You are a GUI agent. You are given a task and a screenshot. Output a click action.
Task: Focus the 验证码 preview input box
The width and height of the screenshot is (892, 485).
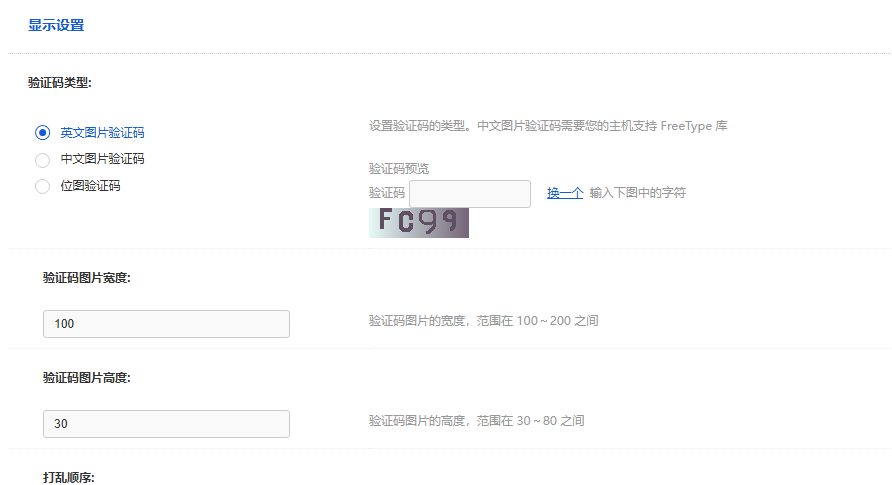pyautogui.click(x=469, y=194)
